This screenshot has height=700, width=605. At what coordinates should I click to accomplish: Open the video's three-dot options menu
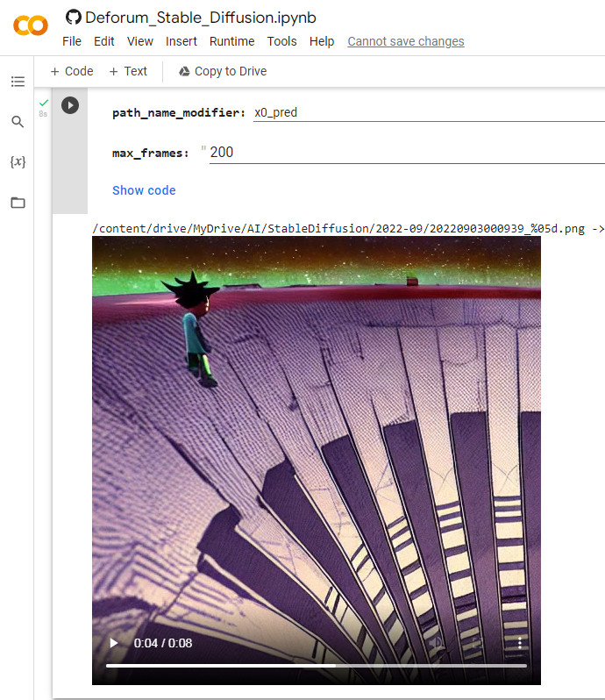[519, 643]
